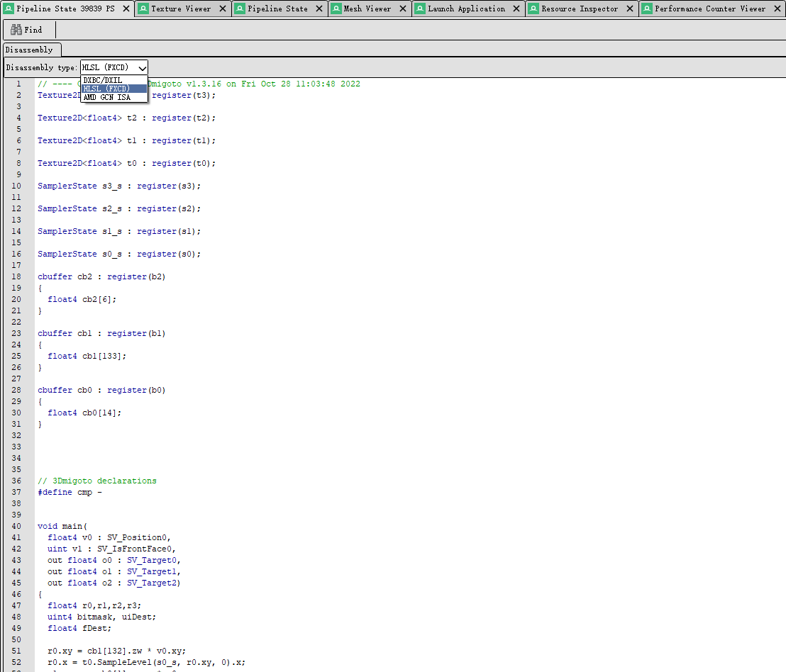Click 'float4 fDest;' line
This screenshot has height=672, width=786.
(79, 629)
